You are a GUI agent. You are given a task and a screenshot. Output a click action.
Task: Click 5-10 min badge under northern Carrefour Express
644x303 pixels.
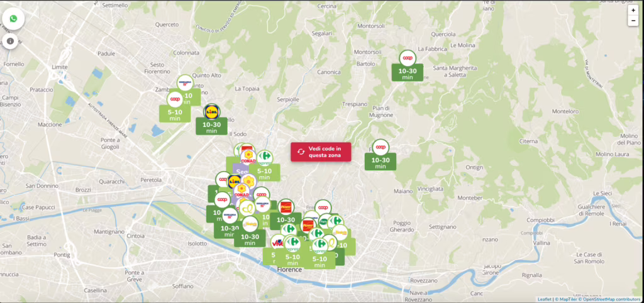265,174
